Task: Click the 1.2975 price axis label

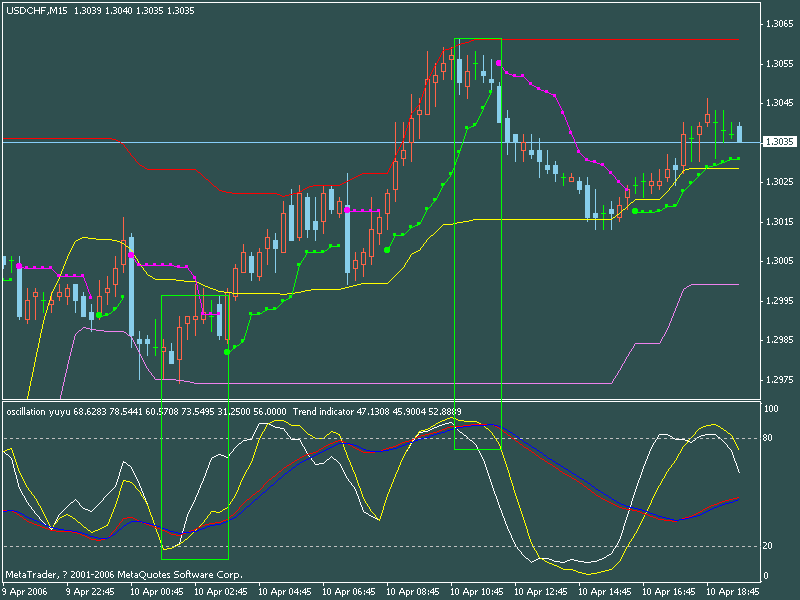Action: click(x=777, y=380)
